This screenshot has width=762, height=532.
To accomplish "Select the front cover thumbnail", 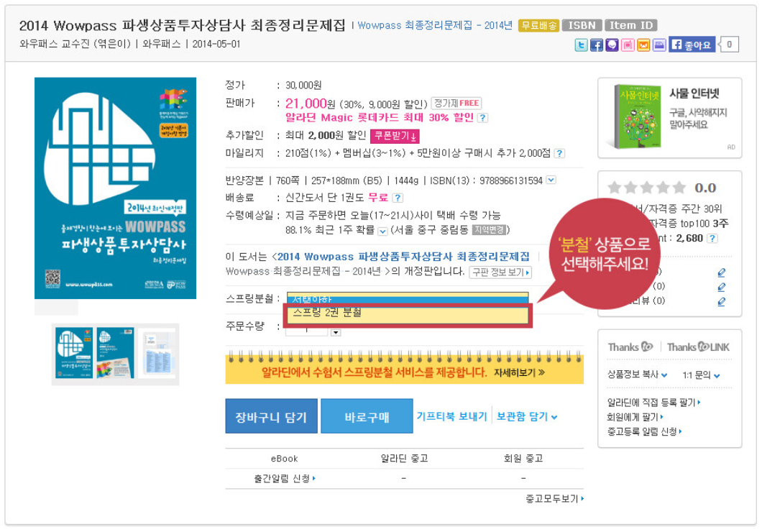I will coord(73,353).
